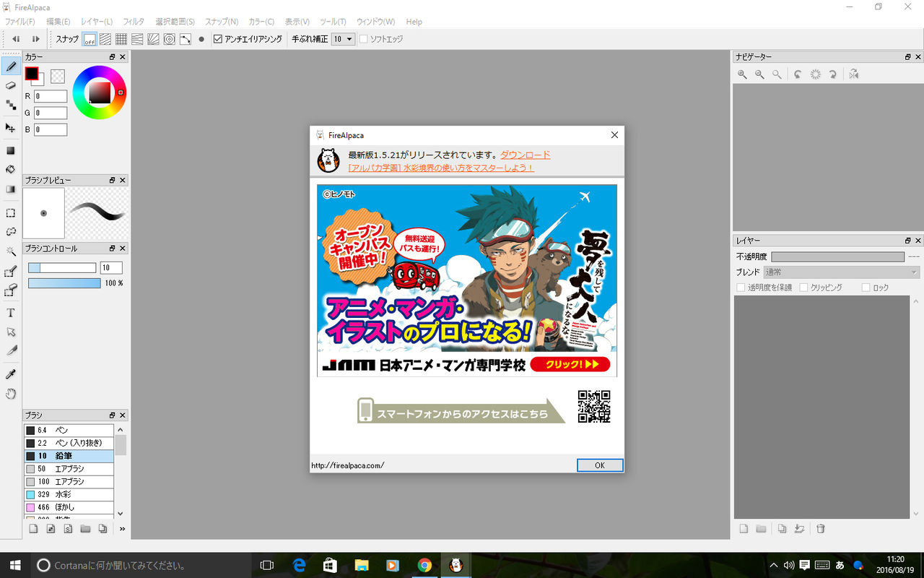Open the アルパカ学園 watercolor tutorial link
Image resolution: width=924 pixels, height=578 pixels.
[441, 168]
